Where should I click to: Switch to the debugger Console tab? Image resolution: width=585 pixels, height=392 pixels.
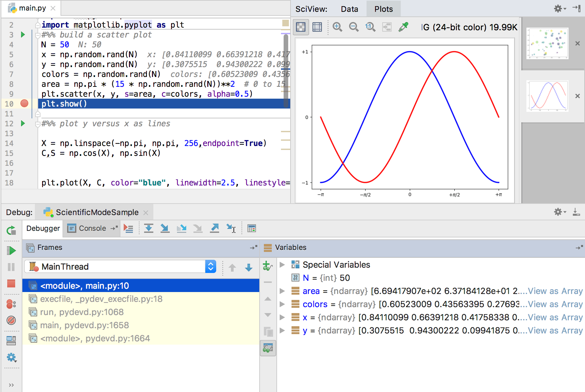tap(88, 228)
